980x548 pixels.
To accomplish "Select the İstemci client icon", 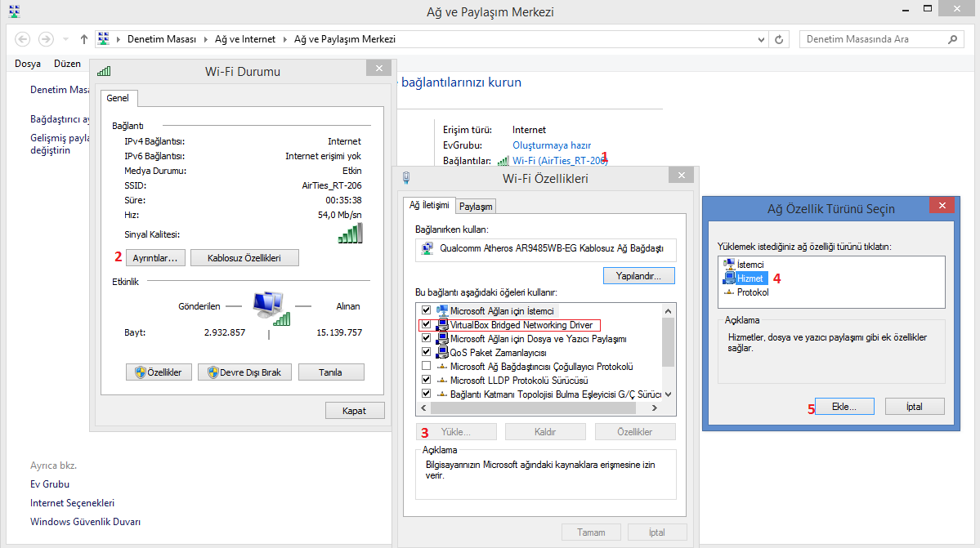I will 730,264.
